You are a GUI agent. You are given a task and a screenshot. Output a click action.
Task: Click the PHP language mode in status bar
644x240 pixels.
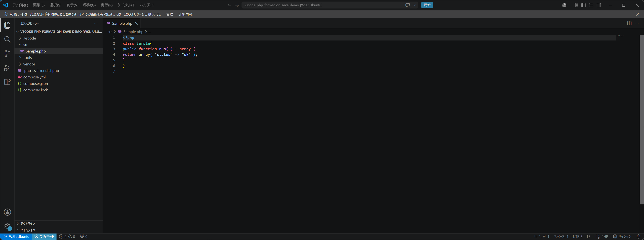605,236
